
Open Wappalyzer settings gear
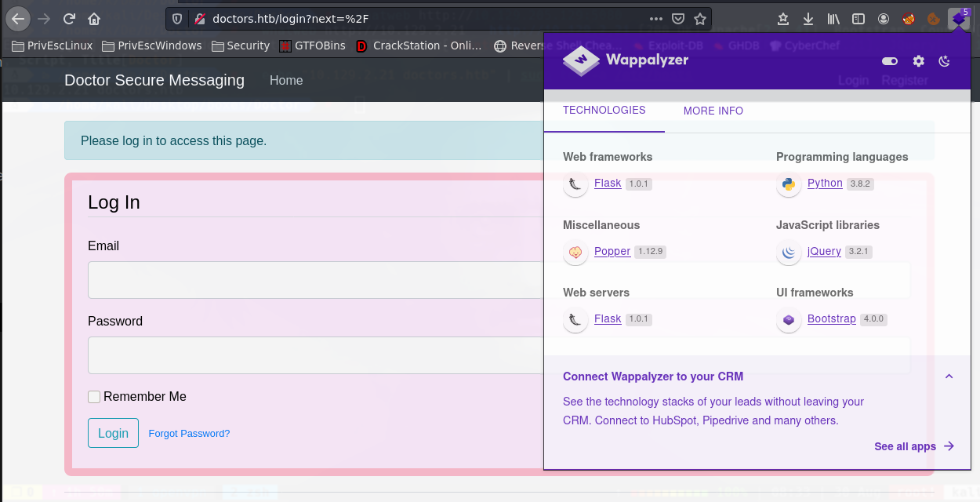click(x=918, y=61)
